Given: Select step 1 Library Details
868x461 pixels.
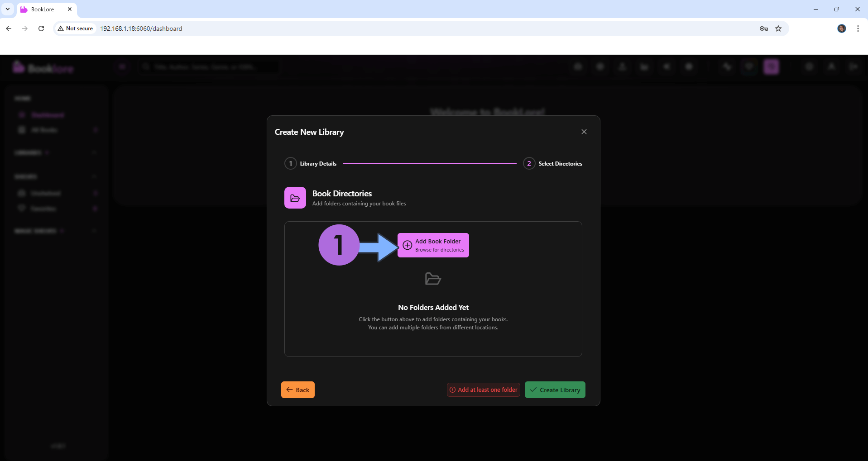Looking at the screenshot, I should coord(311,163).
